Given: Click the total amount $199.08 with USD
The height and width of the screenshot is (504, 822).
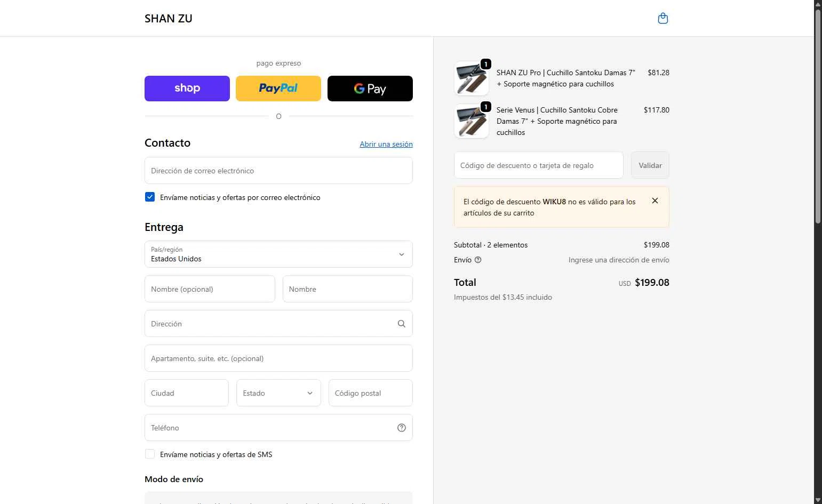Looking at the screenshot, I should point(644,283).
